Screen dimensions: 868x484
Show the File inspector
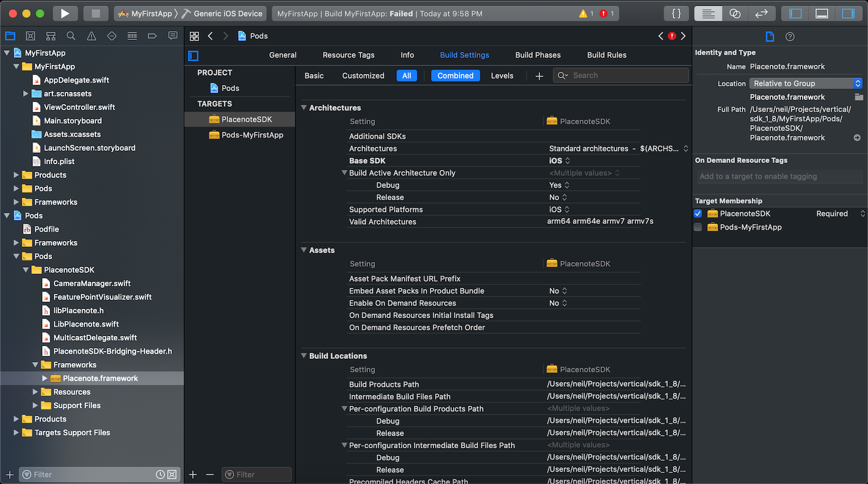[x=770, y=36]
